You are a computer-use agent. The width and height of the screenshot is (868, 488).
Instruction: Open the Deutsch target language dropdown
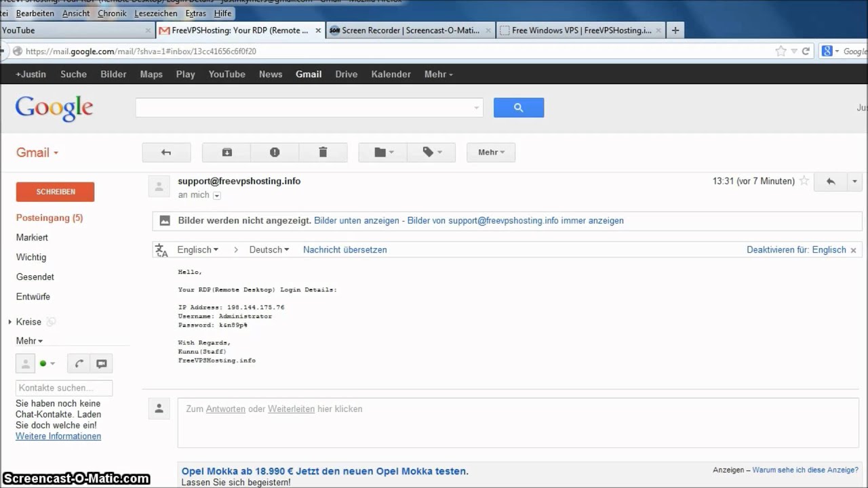(x=269, y=249)
